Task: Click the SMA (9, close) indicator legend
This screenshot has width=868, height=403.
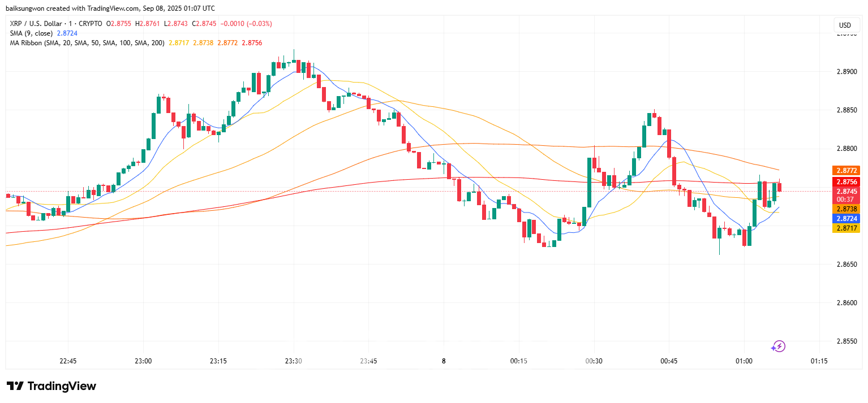Action: (x=32, y=33)
